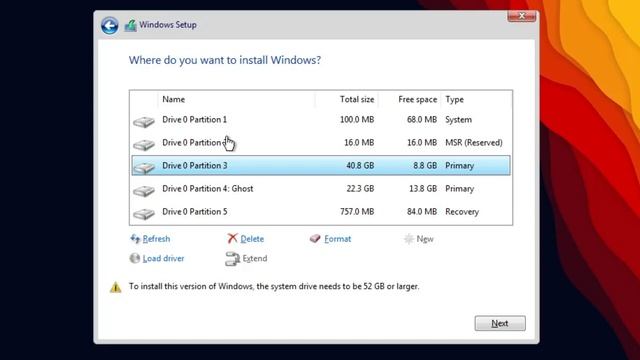Close the Windows Setup window
This screenshot has width=640, height=360.
coord(522,16)
